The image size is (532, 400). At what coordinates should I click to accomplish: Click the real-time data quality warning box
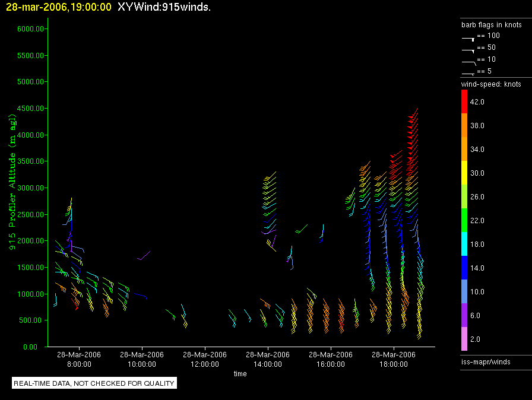pyautogui.click(x=94, y=383)
